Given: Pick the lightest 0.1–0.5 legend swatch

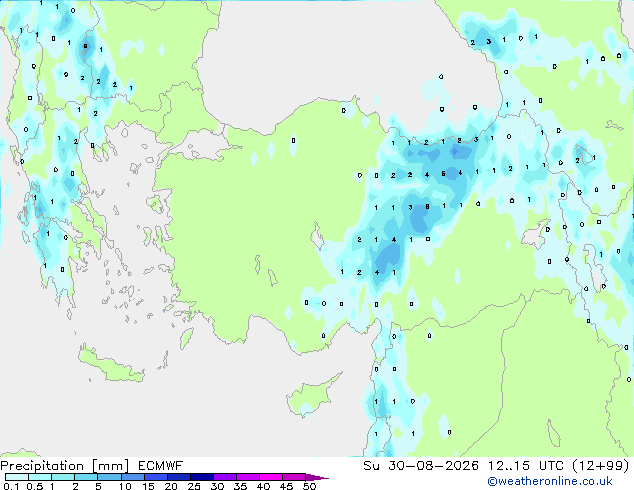Looking at the screenshot, I should [17, 477].
